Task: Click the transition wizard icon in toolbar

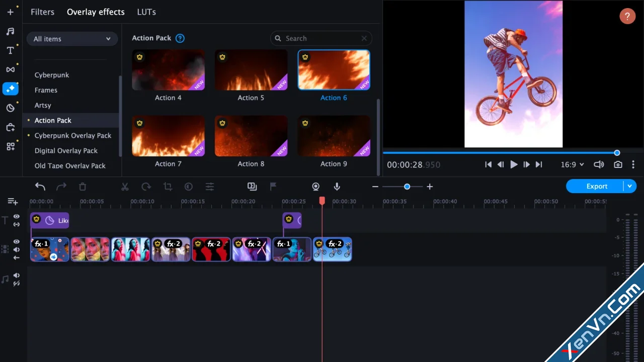Action: click(252, 187)
